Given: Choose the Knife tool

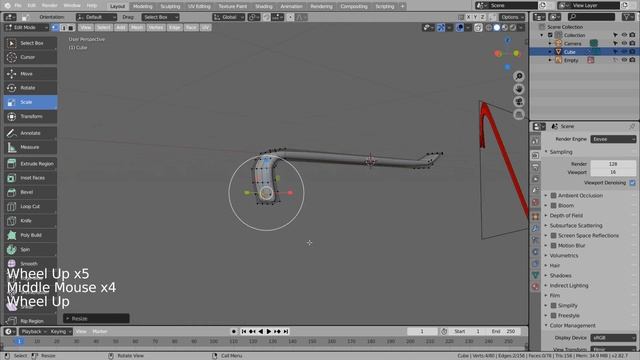Looking at the screenshot, I should tap(31, 221).
